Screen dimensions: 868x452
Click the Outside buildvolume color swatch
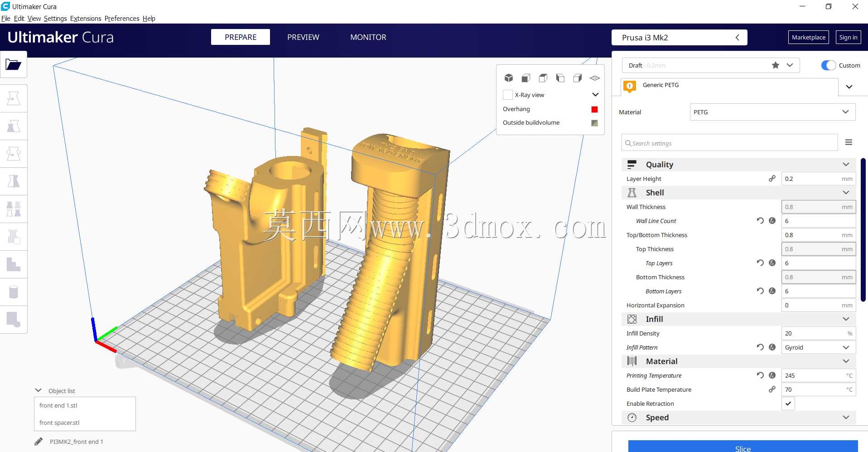pyautogui.click(x=594, y=123)
